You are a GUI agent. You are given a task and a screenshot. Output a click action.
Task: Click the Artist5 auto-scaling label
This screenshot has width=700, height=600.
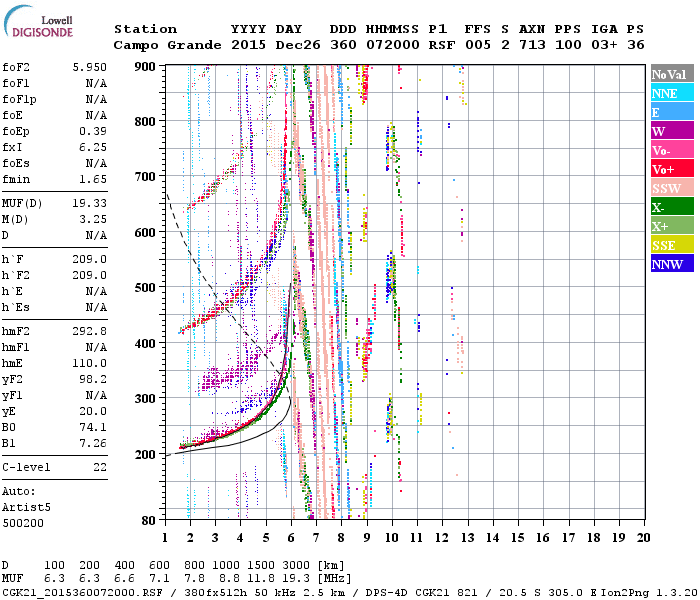point(26,508)
